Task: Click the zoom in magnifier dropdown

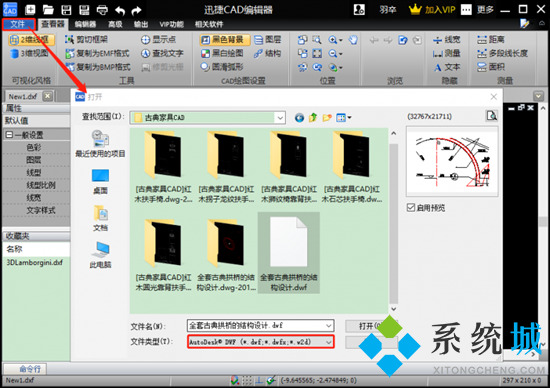Action: click(335, 40)
